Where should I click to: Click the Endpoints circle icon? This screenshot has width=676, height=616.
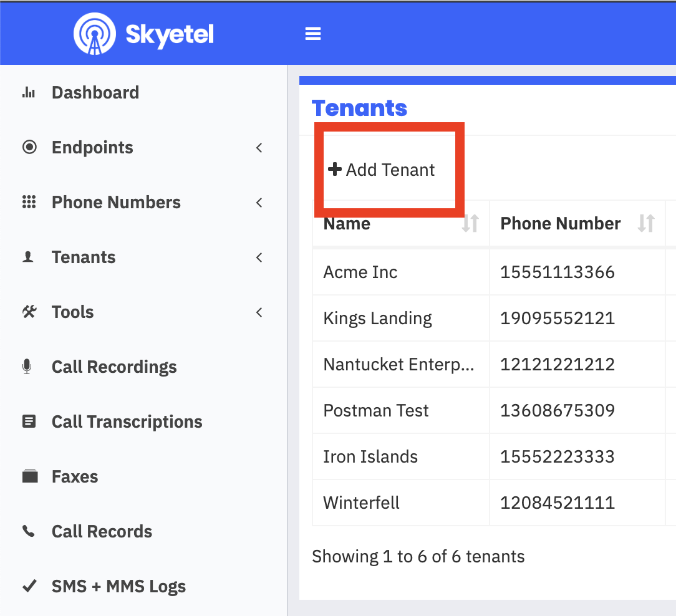[x=29, y=147]
